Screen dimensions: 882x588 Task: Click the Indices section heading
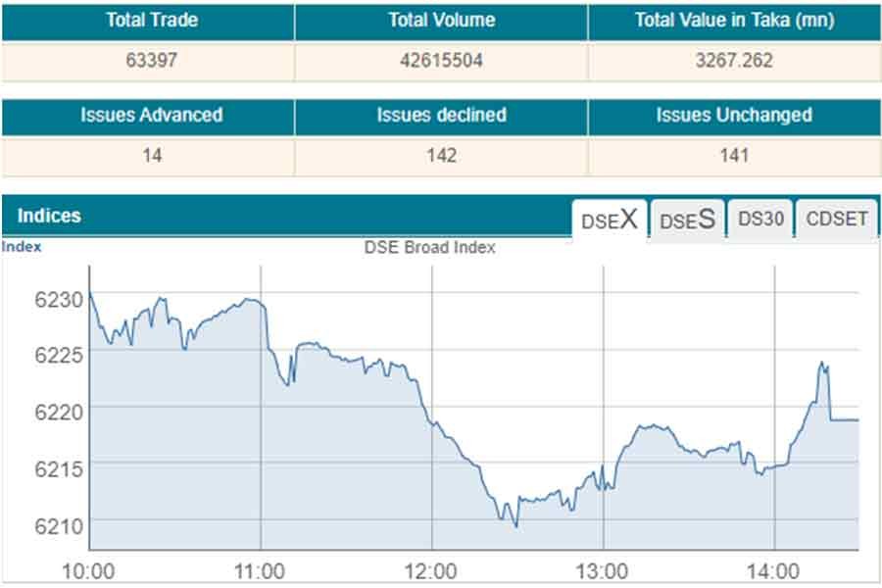pyautogui.click(x=49, y=216)
